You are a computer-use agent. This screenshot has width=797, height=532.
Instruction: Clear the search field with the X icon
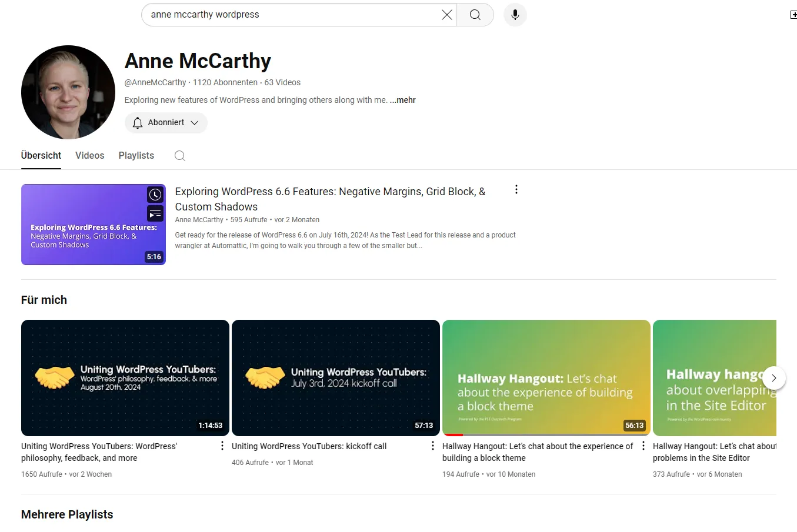[x=447, y=15]
